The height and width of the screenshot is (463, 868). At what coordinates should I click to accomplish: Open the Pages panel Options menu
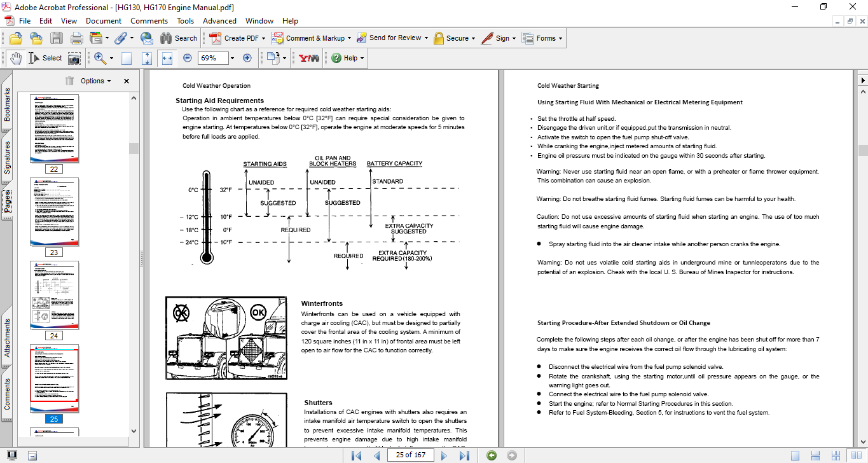coord(93,81)
